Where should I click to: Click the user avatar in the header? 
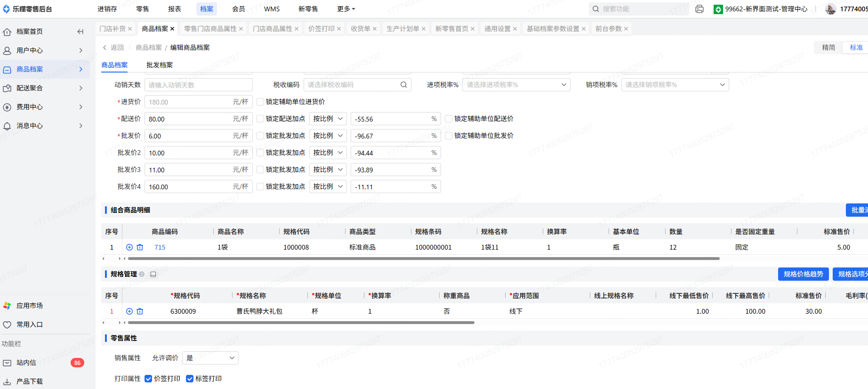pyautogui.click(x=831, y=9)
